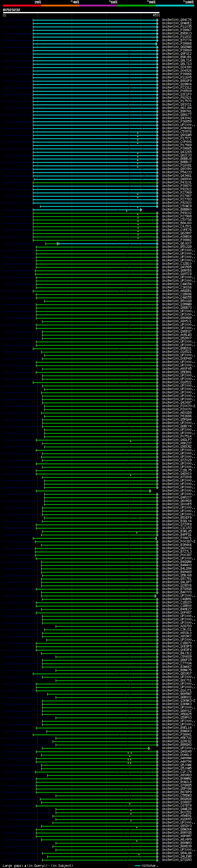Click the red ~20% identity legend bar
This screenshot has width=197, height=868.
pos(22,6)
